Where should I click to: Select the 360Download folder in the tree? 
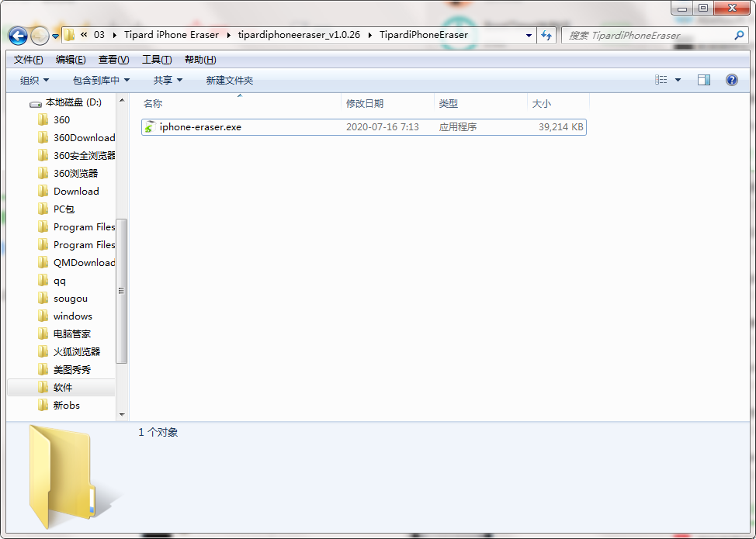click(85, 138)
